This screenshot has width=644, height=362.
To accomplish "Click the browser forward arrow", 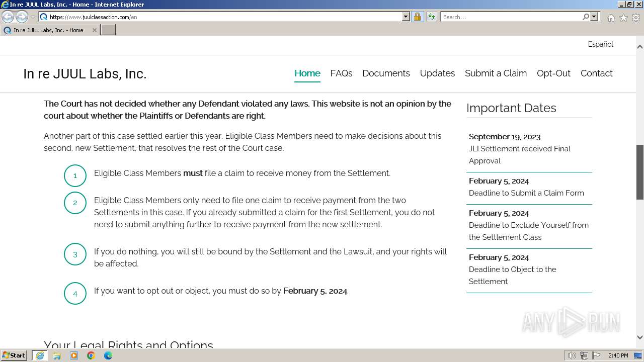I will (x=22, y=17).
